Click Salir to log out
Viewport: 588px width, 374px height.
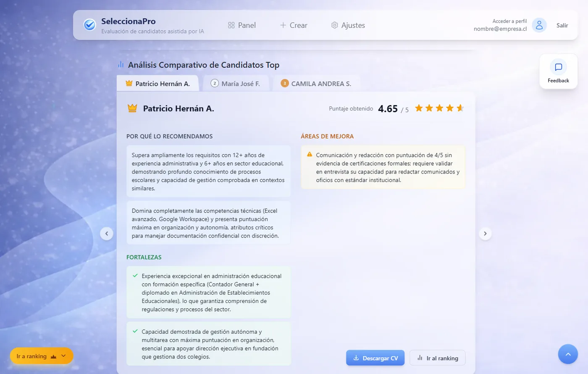coord(562,25)
